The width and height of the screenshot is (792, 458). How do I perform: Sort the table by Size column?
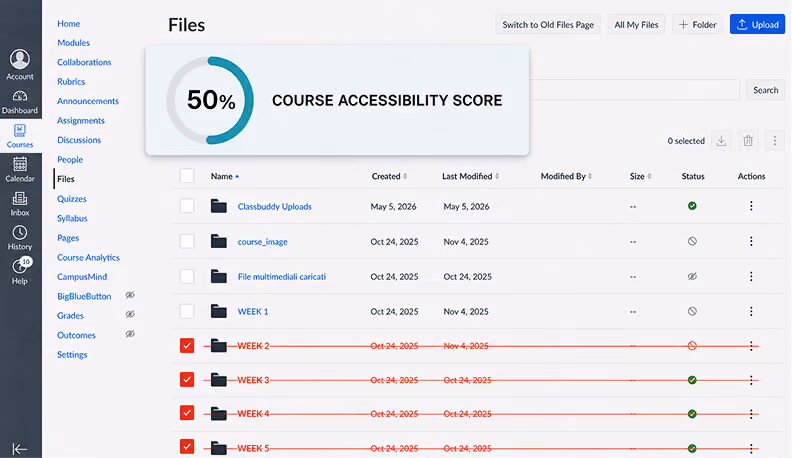[x=640, y=176]
